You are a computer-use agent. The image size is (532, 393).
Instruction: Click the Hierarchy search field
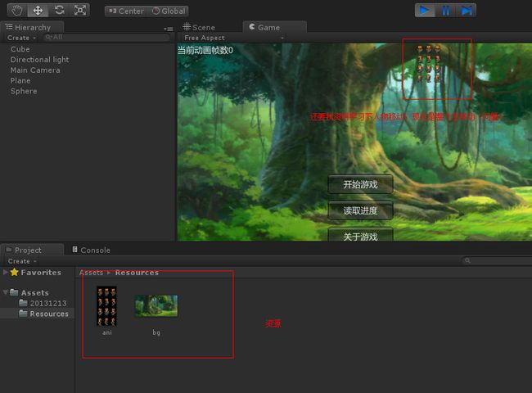tap(106, 38)
